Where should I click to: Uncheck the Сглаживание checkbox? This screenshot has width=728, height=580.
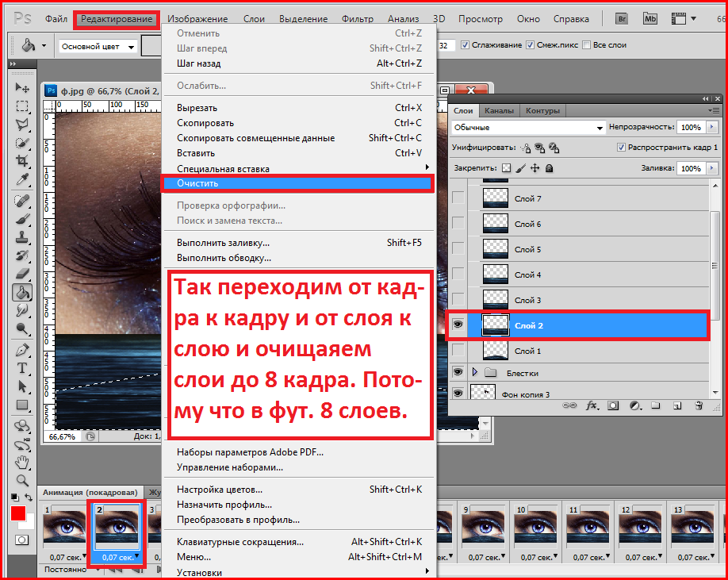465,45
